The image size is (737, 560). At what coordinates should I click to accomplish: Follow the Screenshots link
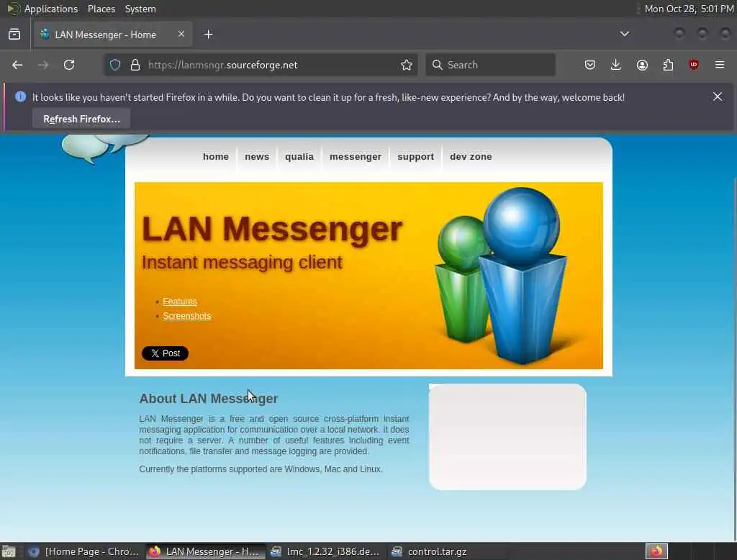pos(187,316)
